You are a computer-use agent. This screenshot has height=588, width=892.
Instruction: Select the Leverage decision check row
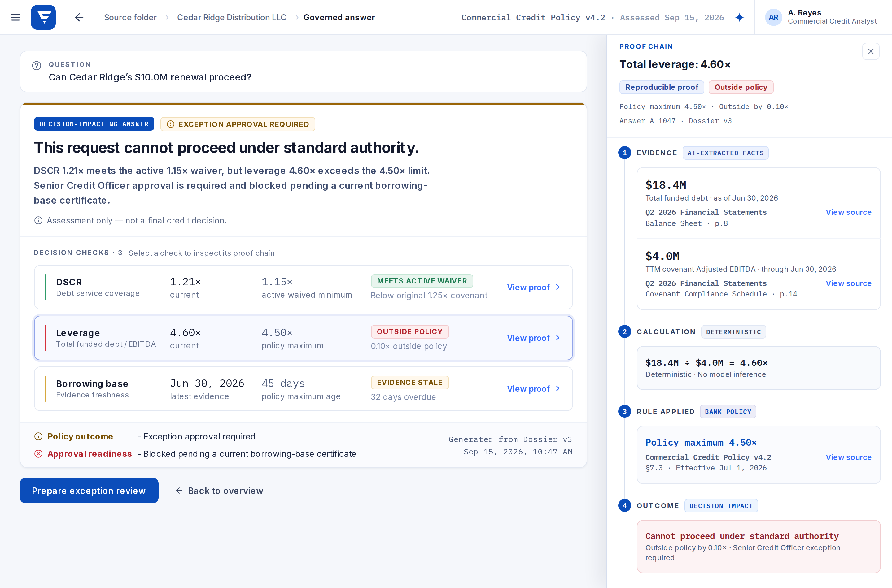coord(303,338)
